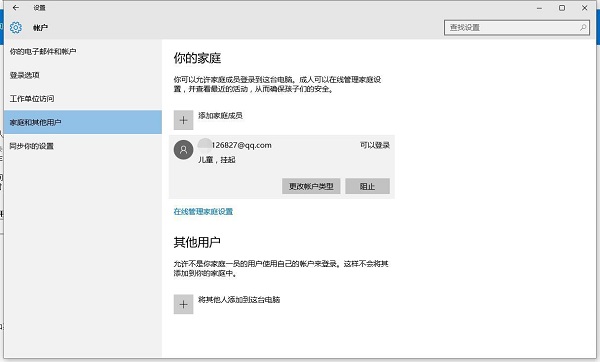Open 在线管理家庭设置 link
This screenshot has height=362, width=600.
203,212
